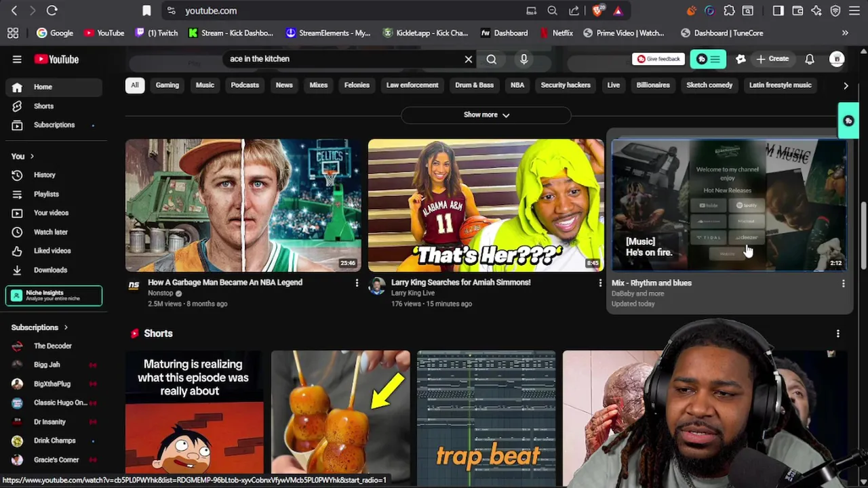
Task: Open The Decoder subscription channel
Action: [54, 346]
